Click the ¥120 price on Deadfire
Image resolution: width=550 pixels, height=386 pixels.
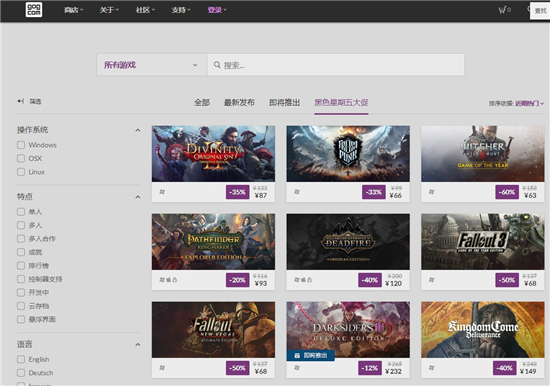[394, 283]
